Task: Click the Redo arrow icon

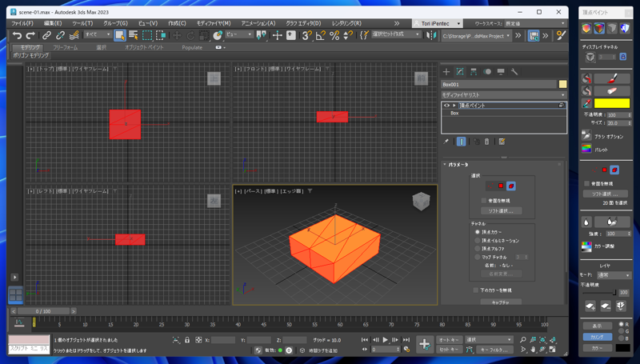Action: [x=30, y=35]
